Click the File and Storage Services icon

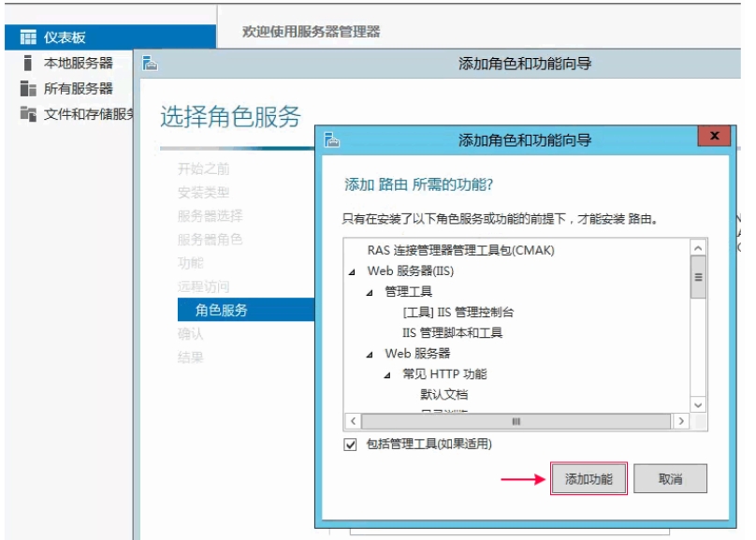click(x=28, y=114)
